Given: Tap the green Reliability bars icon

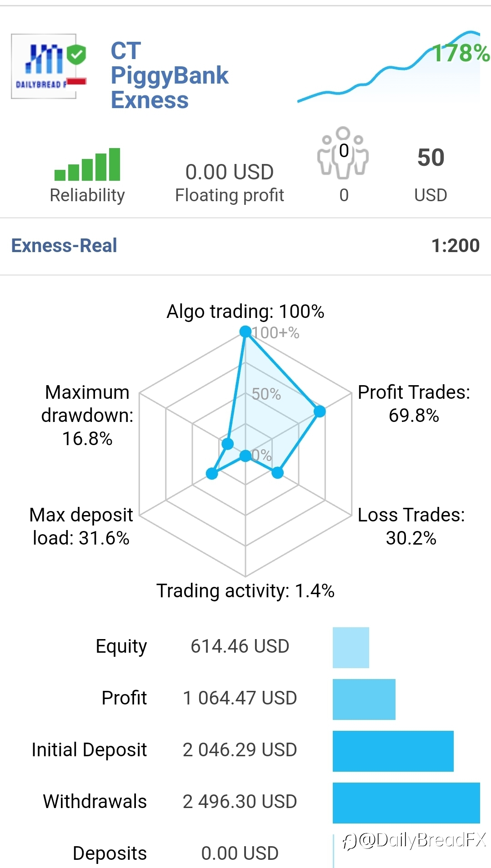Looking at the screenshot, I should coord(87,164).
